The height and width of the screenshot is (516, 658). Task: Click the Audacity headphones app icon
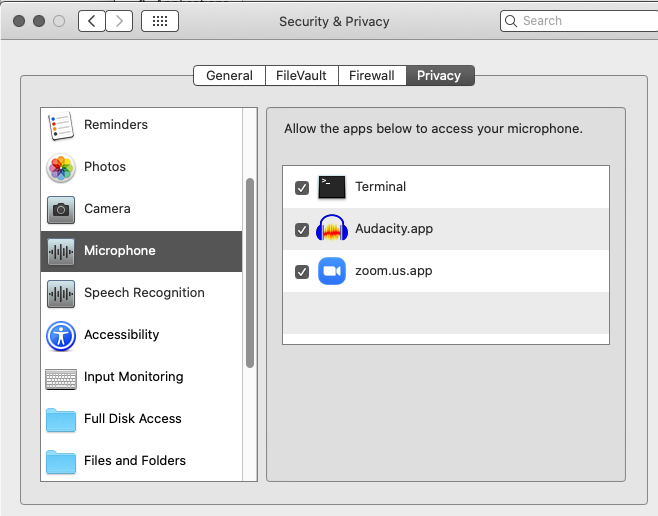pos(332,228)
